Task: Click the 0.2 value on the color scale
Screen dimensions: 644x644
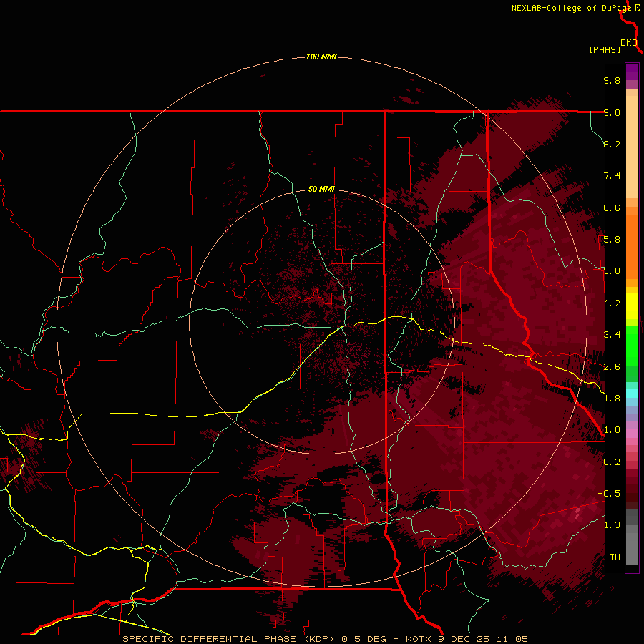Action: [612, 462]
